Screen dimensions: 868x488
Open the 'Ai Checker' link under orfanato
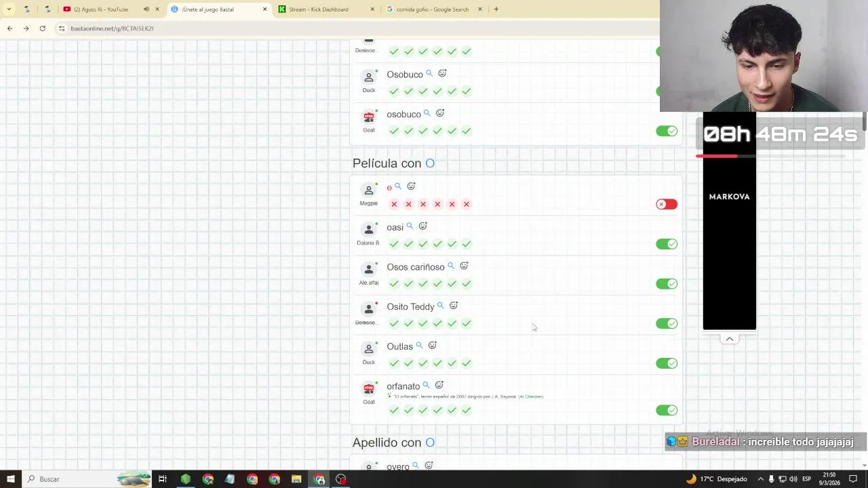point(530,396)
